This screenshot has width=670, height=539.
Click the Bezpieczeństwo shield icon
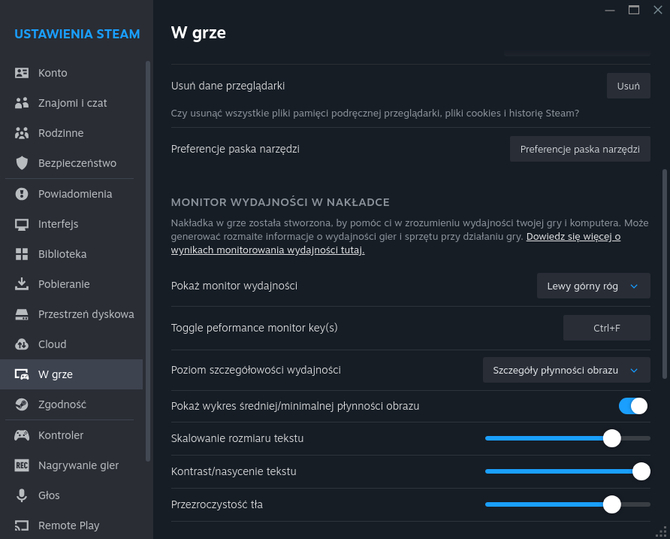point(22,163)
